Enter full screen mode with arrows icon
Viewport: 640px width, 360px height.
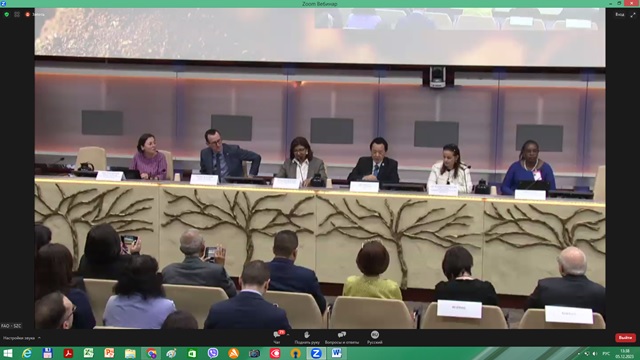pos(633,15)
